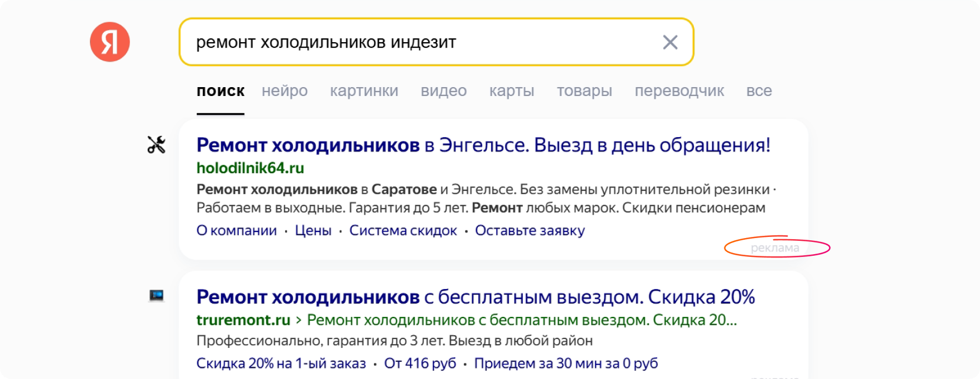Open the 'карты' tab

point(512,91)
